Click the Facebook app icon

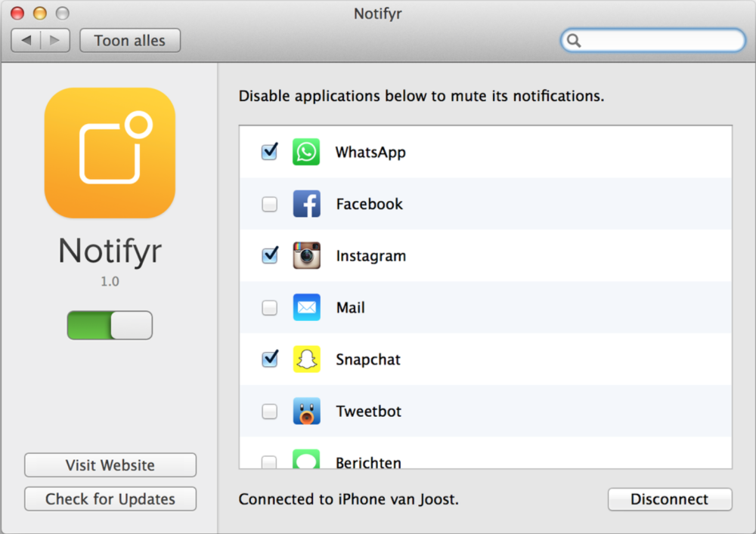coord(305,203)
